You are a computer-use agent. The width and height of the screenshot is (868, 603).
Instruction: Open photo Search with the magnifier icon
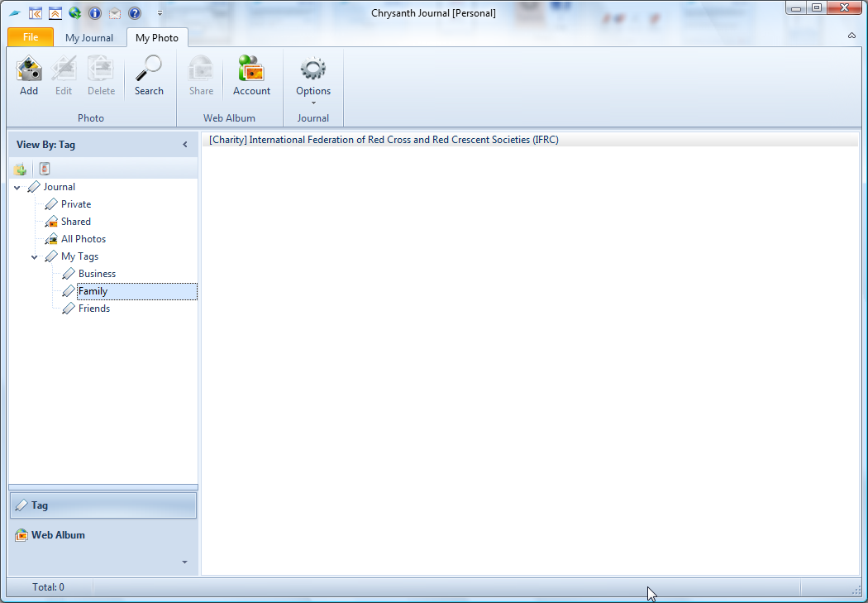[x=149, y=75]
